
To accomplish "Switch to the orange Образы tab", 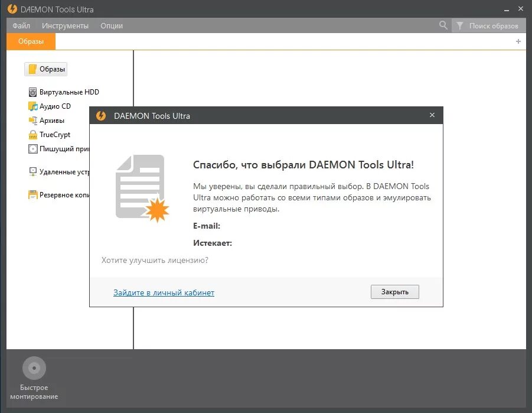I will click(x=31, y=41).
